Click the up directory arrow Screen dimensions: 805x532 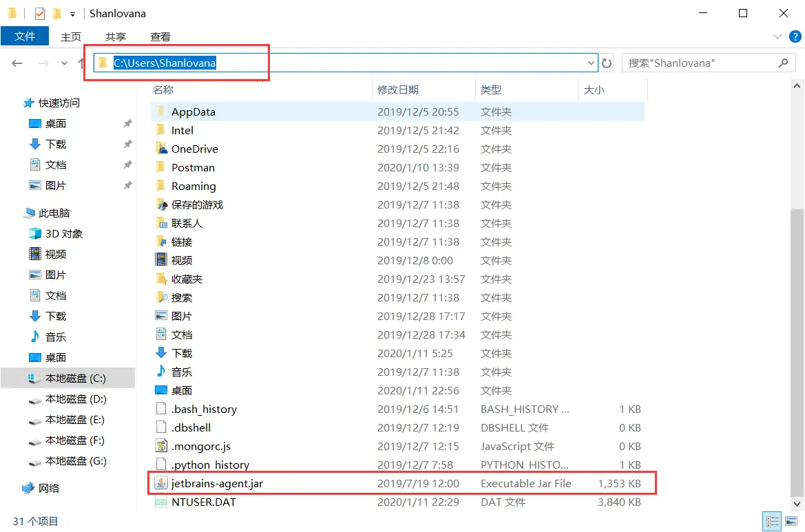(81, 63)
